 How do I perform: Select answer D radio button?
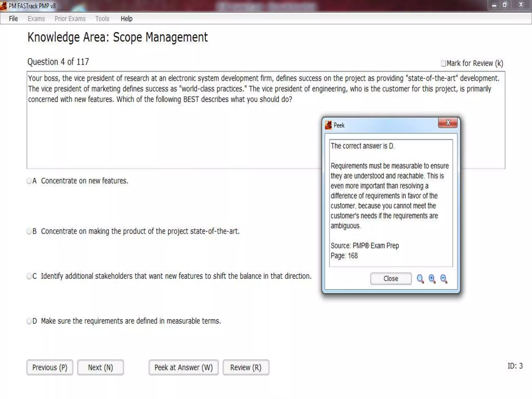click(29, 321)
